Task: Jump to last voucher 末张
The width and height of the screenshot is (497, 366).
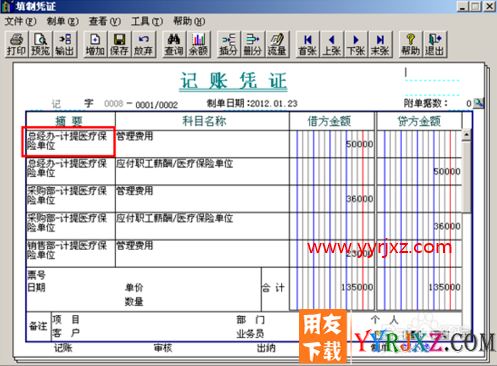Action: click(x=380, y=44)
